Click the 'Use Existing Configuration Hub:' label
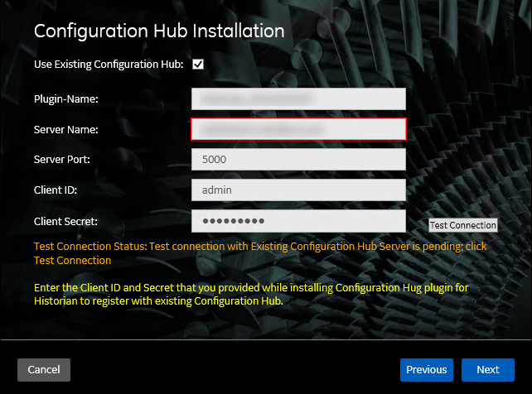Image resolution: width=532 pixels, height=394 pixels. (x=109, y=65)
